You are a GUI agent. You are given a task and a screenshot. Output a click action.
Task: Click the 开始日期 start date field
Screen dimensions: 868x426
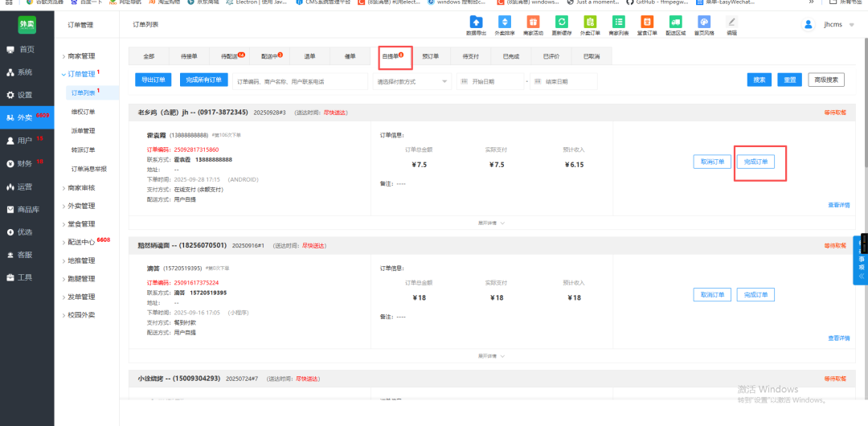coord(490,81)
